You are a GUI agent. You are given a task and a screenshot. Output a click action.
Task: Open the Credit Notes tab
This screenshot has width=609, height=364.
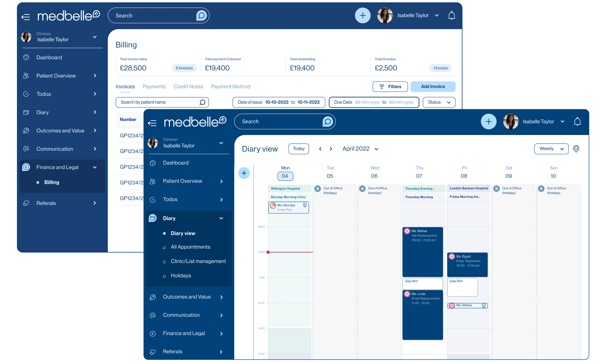coord(188,87)
